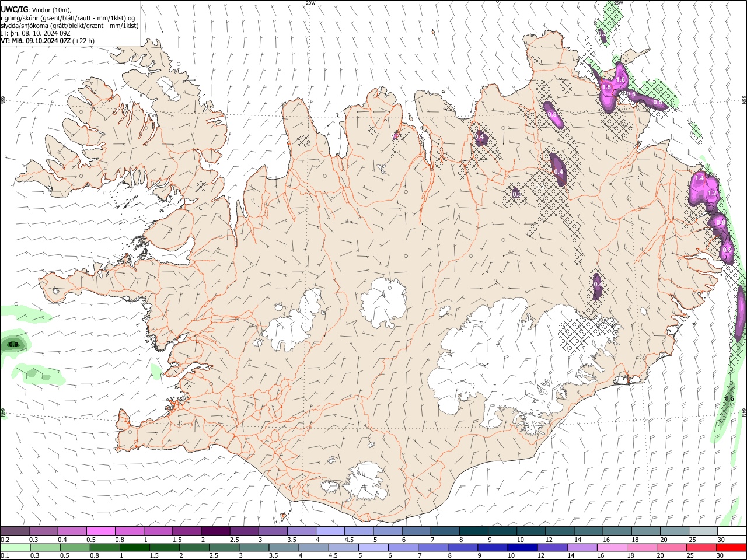Viewport: 747px width, 560px height.
Task: Pick the 4 swatch in lower rain scale
Action: click(313, 547)
